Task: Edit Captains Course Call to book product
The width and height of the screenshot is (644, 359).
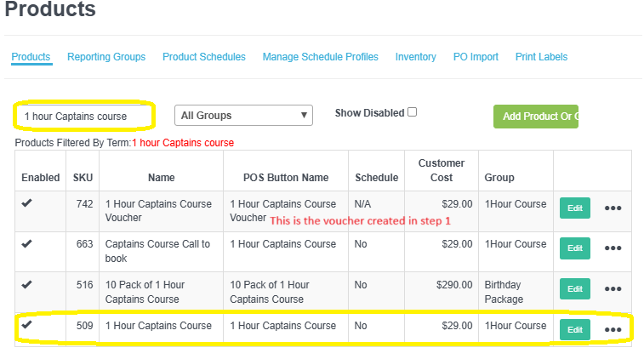Action: click(575, 248)
